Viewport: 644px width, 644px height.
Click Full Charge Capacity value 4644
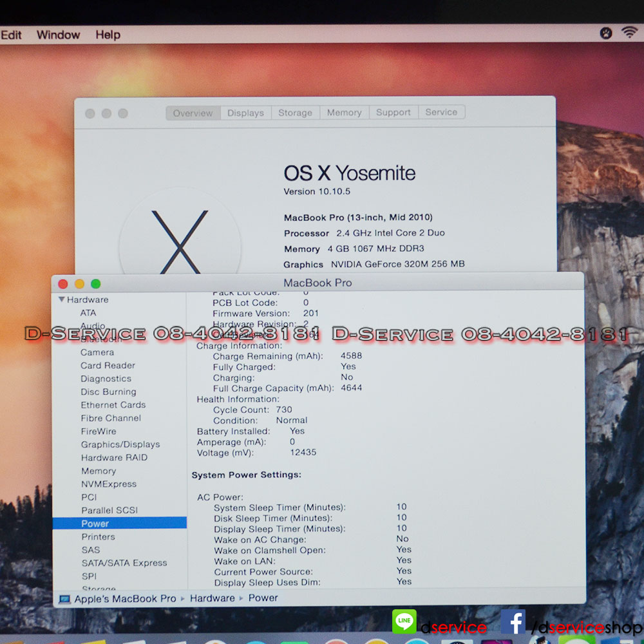[x=352, y=388]
